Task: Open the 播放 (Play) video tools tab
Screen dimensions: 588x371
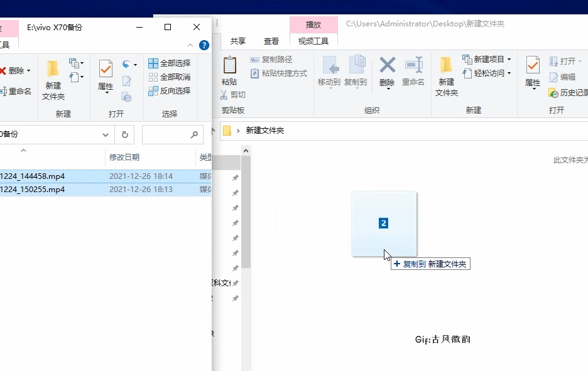Action: [313, 24]
